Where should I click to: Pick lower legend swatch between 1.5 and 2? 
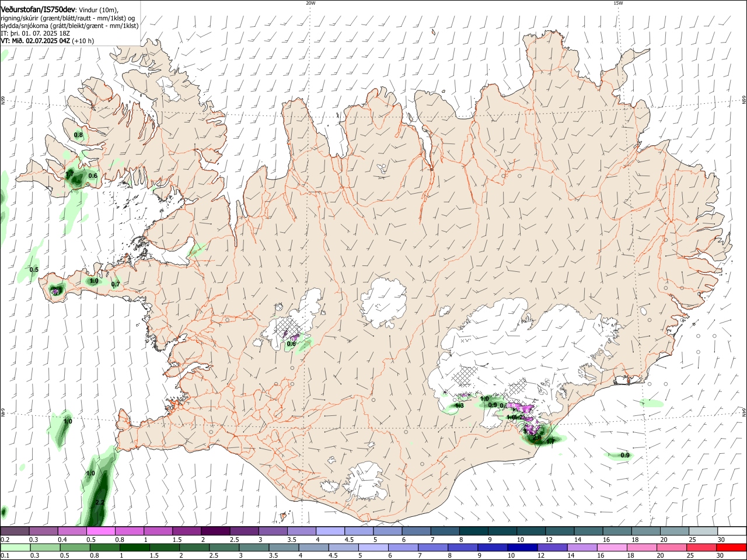(x=165, y=547)
